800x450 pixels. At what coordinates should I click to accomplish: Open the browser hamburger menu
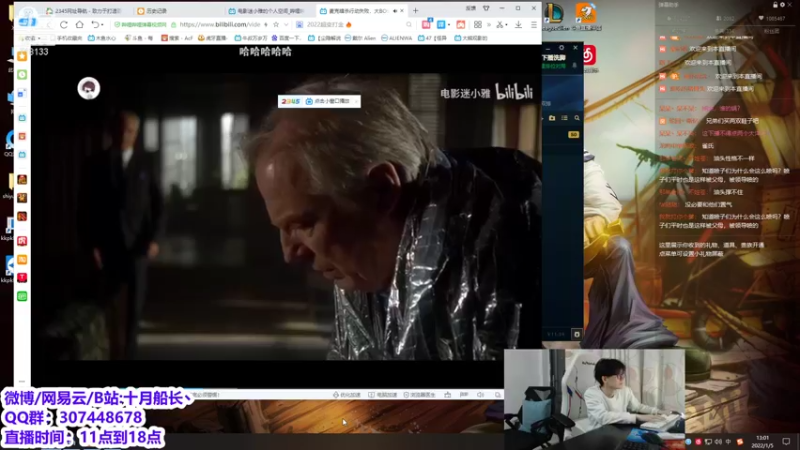click(x=534, y=24)
